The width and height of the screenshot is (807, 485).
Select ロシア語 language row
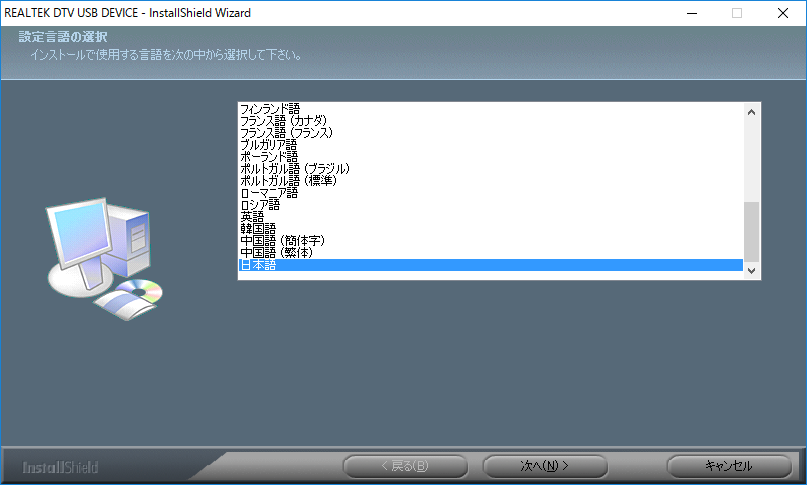[x=490, y=204]
